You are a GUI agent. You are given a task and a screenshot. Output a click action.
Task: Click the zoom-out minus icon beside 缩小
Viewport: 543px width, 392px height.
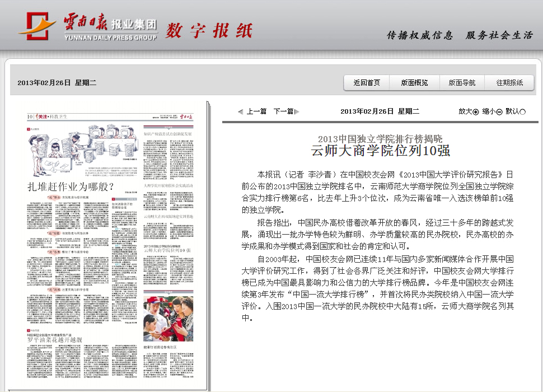[x=499, y=112]
